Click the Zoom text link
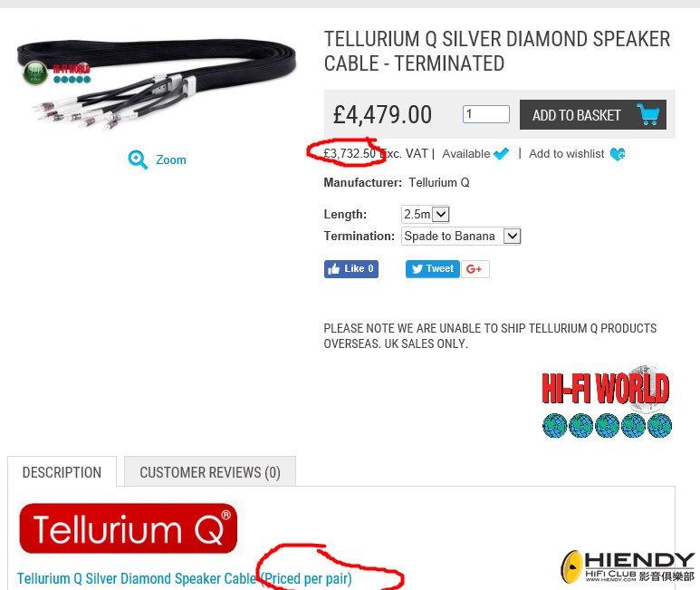This screenshot has height=590, width=700. 171,160
